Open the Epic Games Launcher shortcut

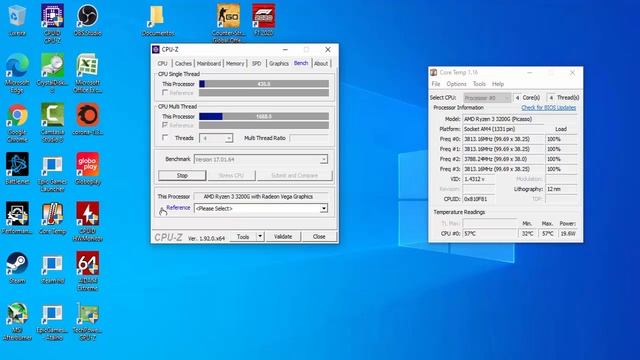pyautogui.click(x=52, y=173)
